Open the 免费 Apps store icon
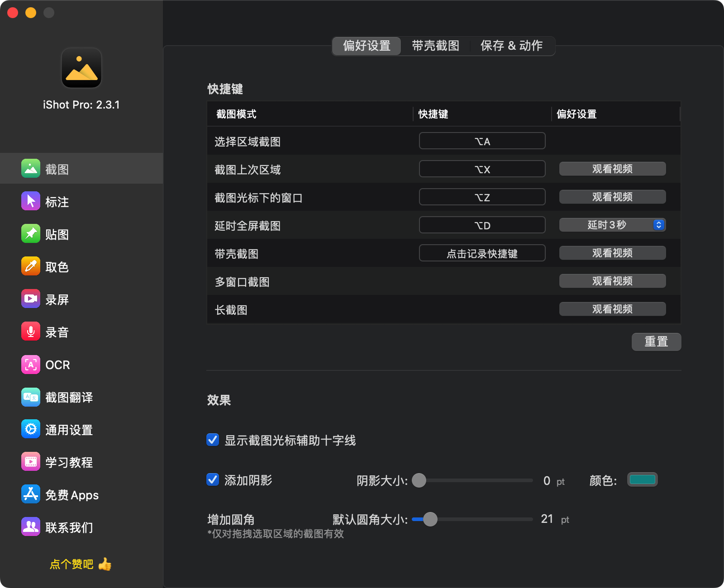The height and width of the screenshot is (588, 724). pos(30,494)
